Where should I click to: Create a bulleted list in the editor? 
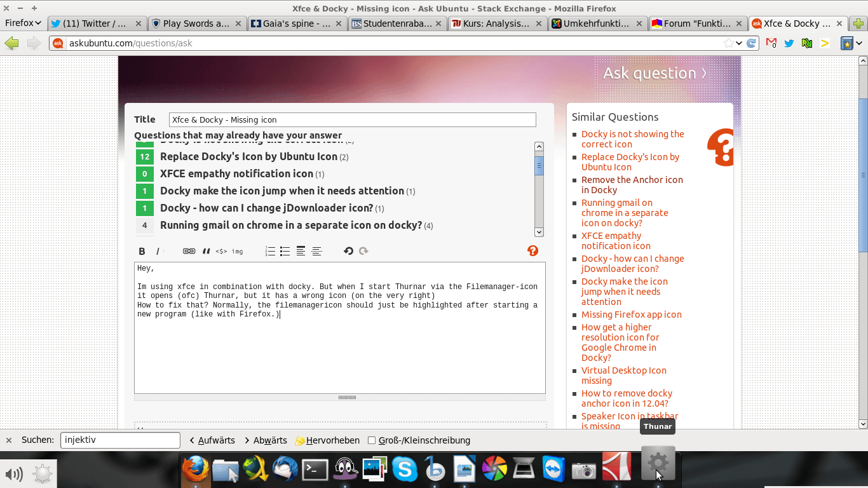pyautogui.click(x=285, y=251)
